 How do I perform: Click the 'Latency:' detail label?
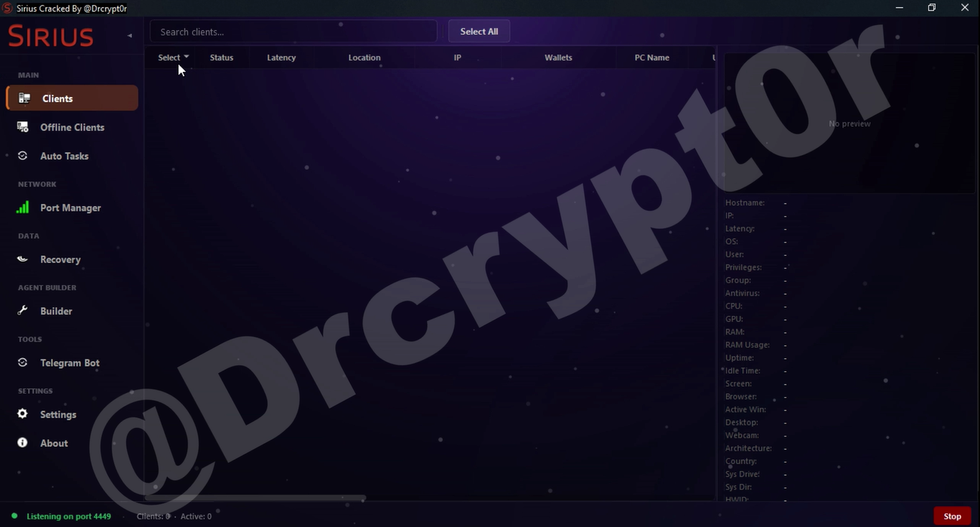coord(740,228)
